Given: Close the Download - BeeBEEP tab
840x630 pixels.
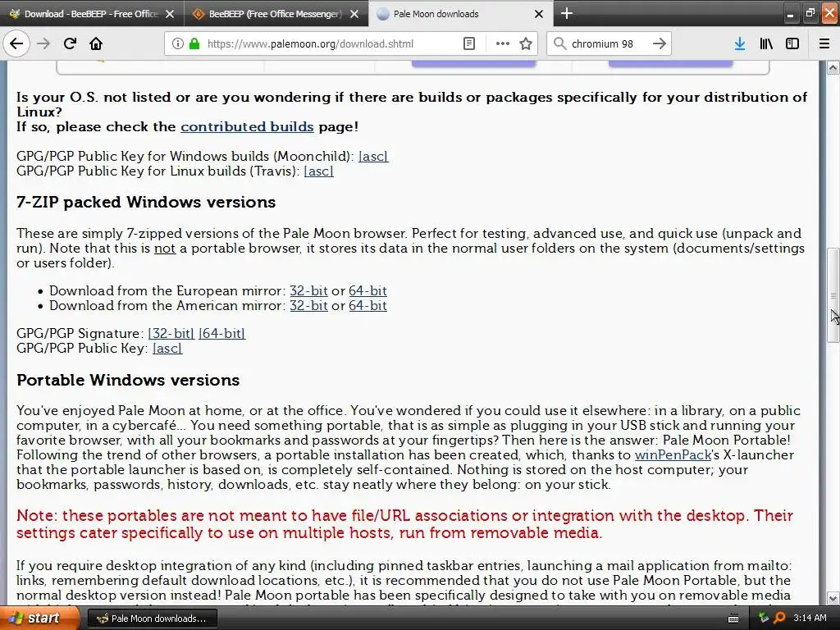Looking at the screenshot, I should [170, 14].
